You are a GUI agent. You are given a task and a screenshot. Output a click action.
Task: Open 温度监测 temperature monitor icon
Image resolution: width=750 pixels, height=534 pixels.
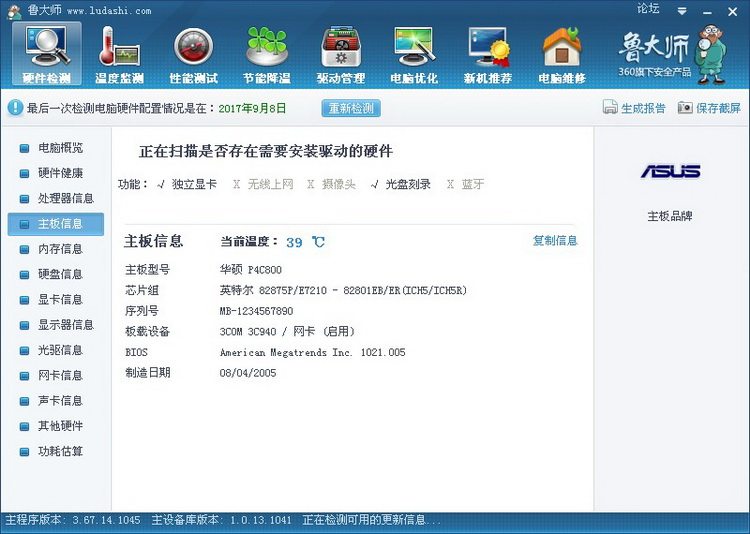coord(120,54)
